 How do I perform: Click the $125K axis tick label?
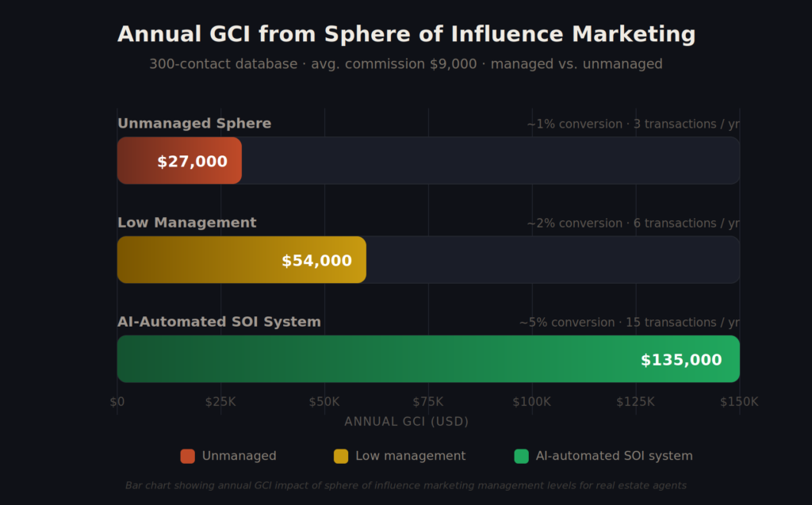pos(635,402)
